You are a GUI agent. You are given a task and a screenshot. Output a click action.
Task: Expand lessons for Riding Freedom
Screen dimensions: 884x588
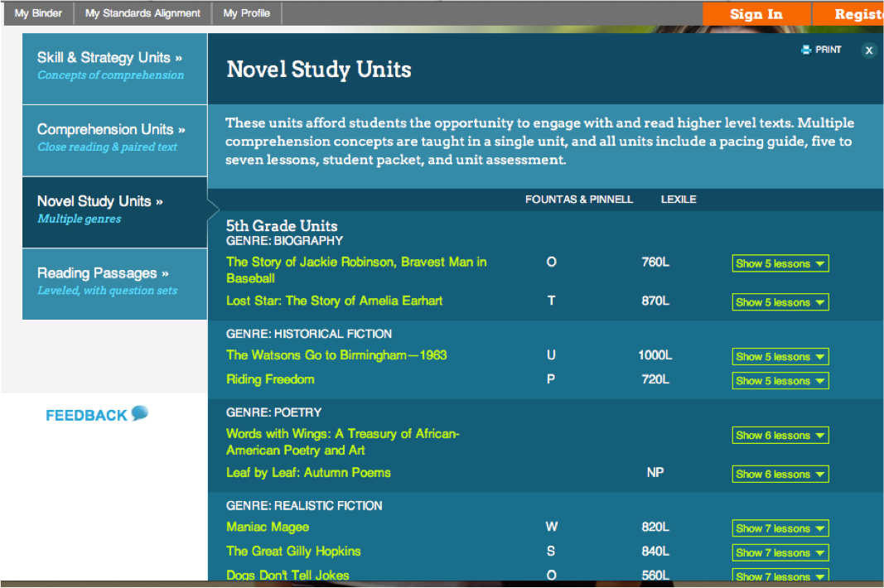pos(780,380)
